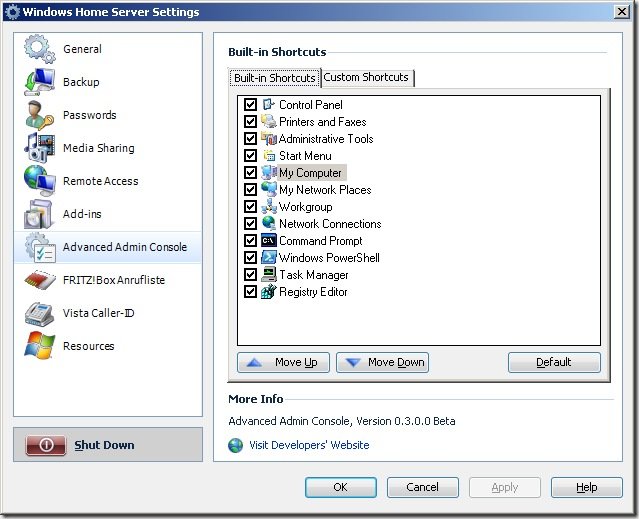Screen dimensions: 639x519
Task: Open the Remote Access label
Action: (x=101, y=181)
